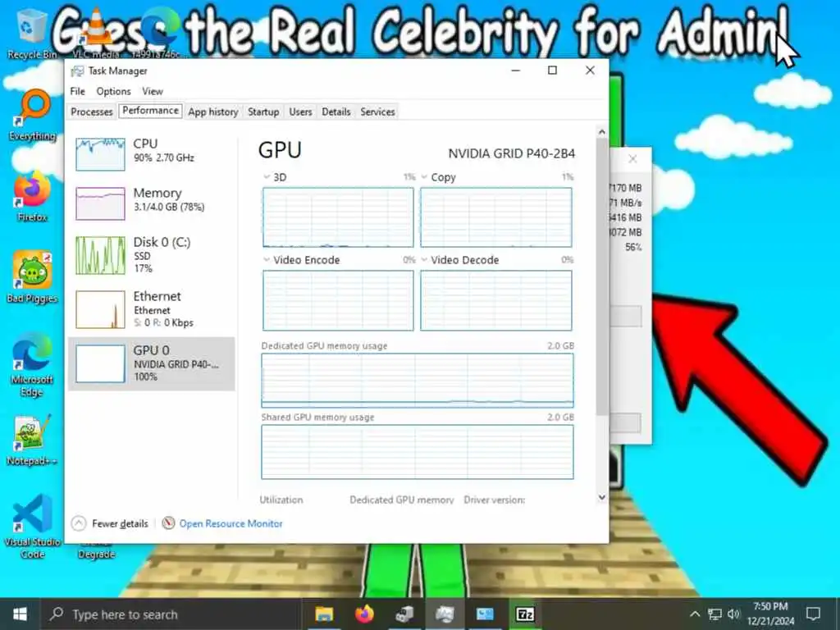
Task: Click the Windows Start button
Action: click(x=20, y=614)
